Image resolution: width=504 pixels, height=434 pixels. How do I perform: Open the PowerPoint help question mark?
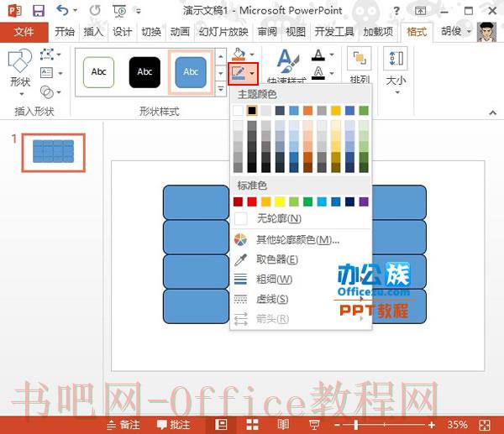pos(396,11)
